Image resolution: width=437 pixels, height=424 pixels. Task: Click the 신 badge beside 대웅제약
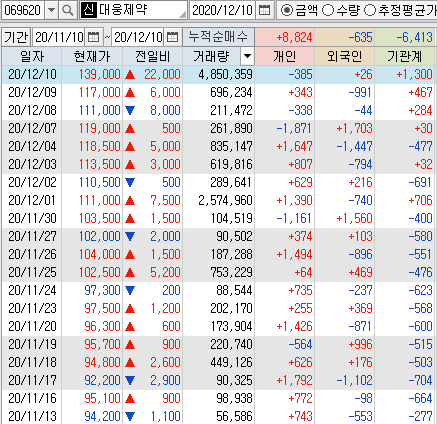[89, 10]
